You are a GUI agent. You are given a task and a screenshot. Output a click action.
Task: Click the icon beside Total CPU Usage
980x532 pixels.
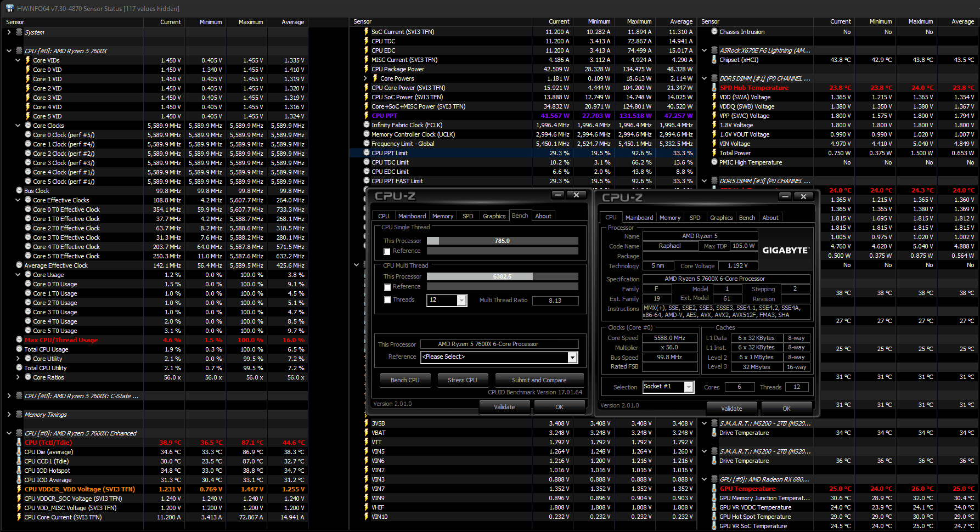click(19, 349)
